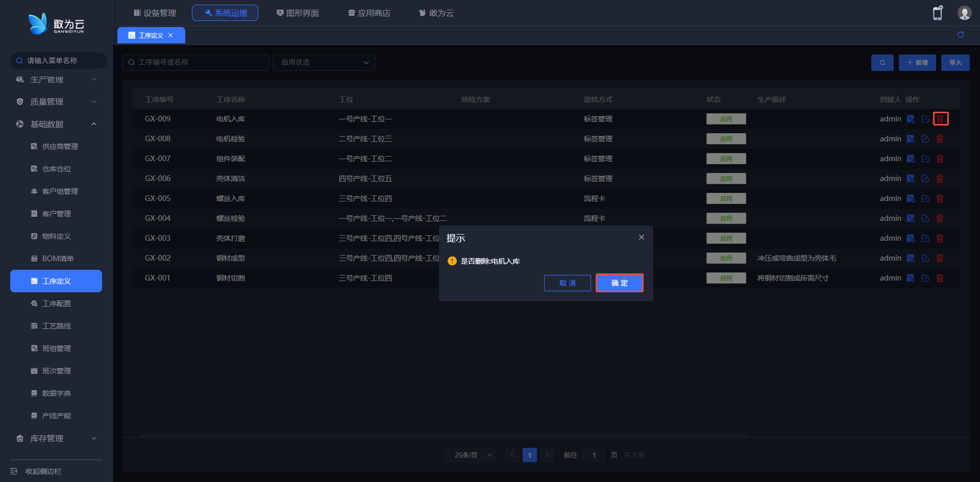Cancel deletion with 取消 button

(567, 283)
